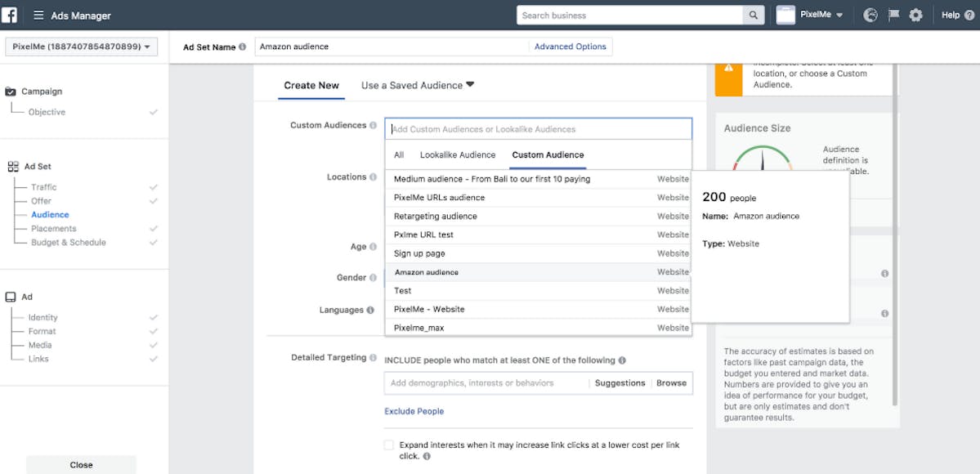The image size is (980, 474).
Task: Open the PixelMe account ID dropdown
Action: pyautogui.click(x=81, y=47)
